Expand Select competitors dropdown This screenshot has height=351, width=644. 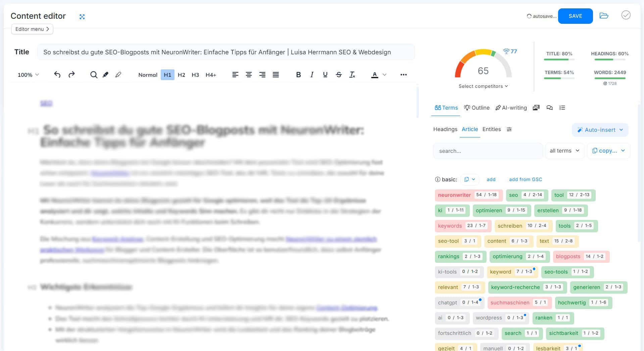(x=483, y=86)
